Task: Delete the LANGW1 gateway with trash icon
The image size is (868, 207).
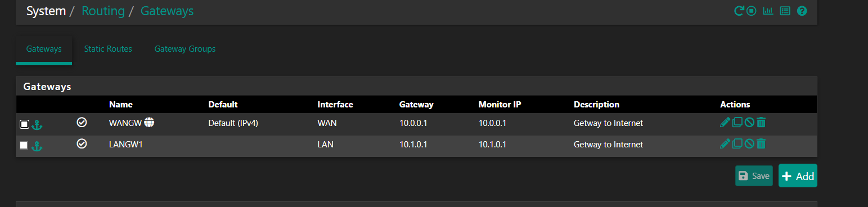Action: click(761, 143)
